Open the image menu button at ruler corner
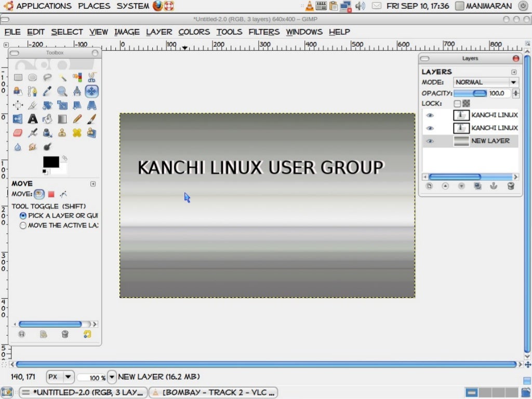 point(6,45)
